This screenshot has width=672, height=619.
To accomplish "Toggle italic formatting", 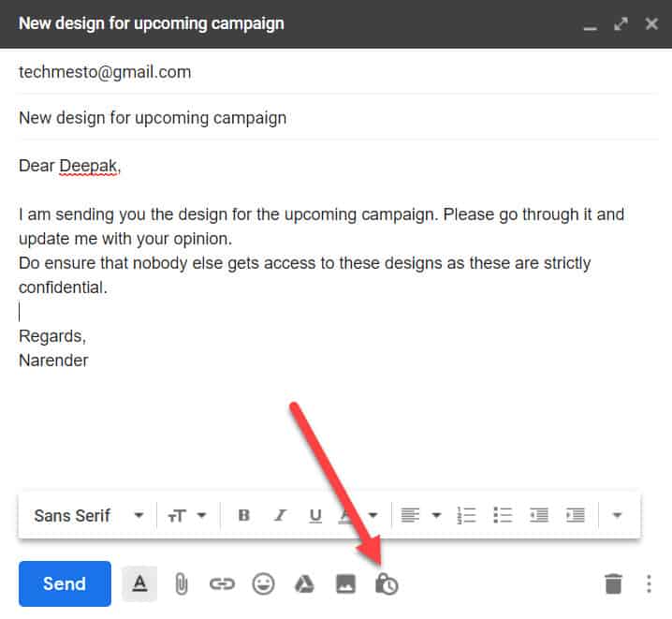I will (x=280, y=515).
